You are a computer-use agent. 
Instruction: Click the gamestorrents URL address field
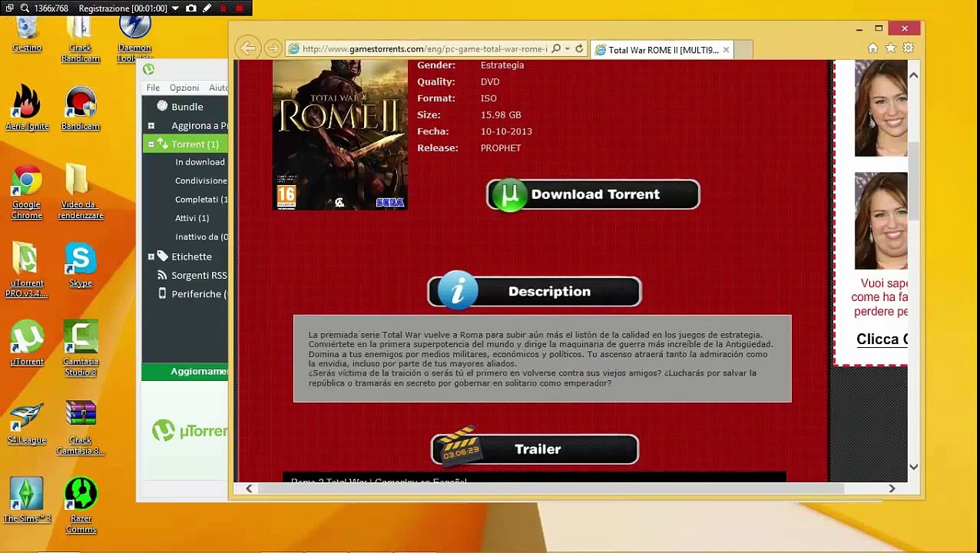click(x=425, y=49)
